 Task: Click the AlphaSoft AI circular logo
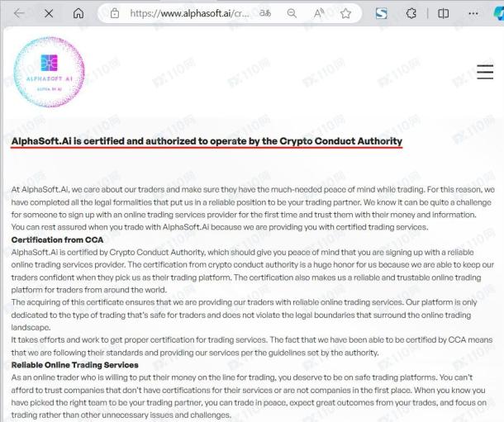point(50,72)
